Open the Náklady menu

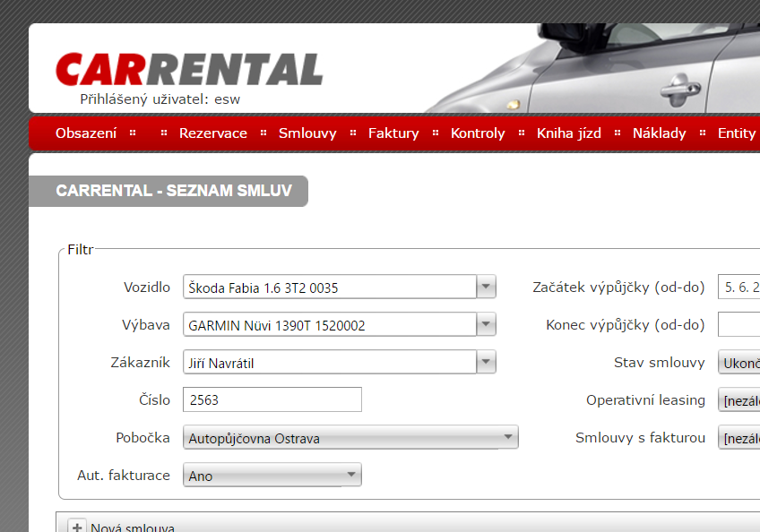[660, 133]
